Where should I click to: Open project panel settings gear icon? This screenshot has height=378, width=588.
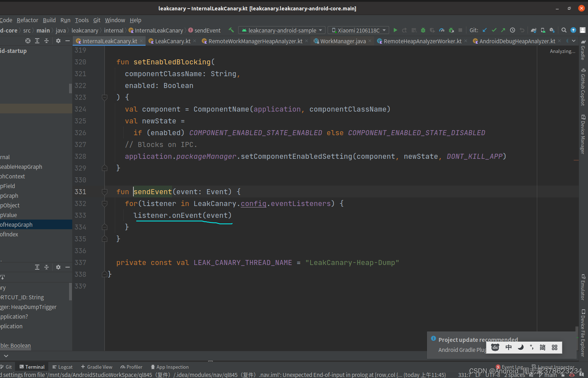click(58, 41)
